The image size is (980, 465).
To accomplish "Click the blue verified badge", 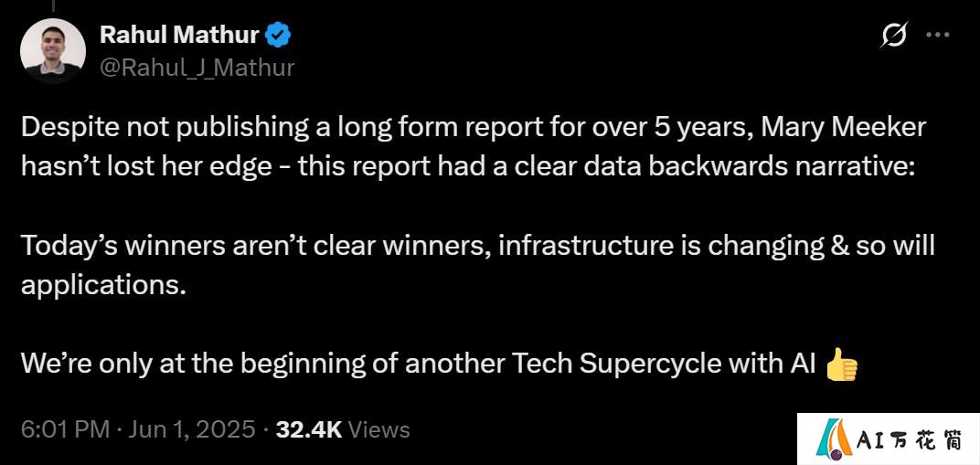I will 278,36.
